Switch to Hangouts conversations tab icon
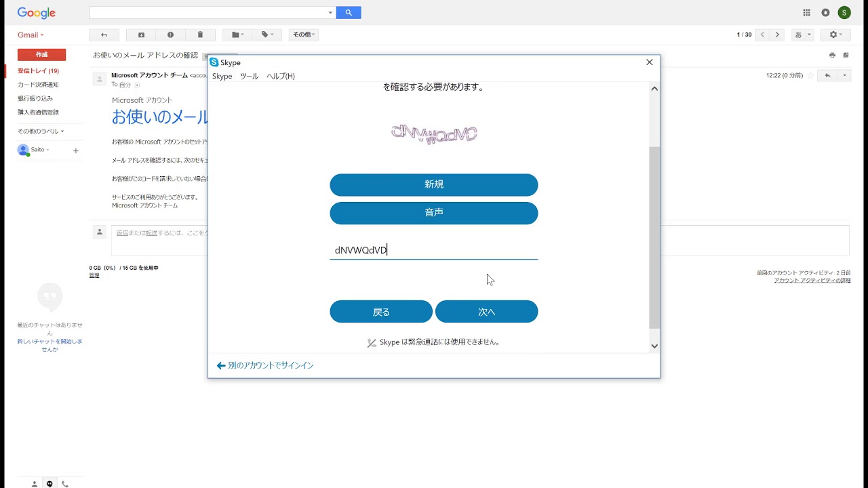Viewport: 868px width, 488px height. pyautogui.click(x=50, y=484)
